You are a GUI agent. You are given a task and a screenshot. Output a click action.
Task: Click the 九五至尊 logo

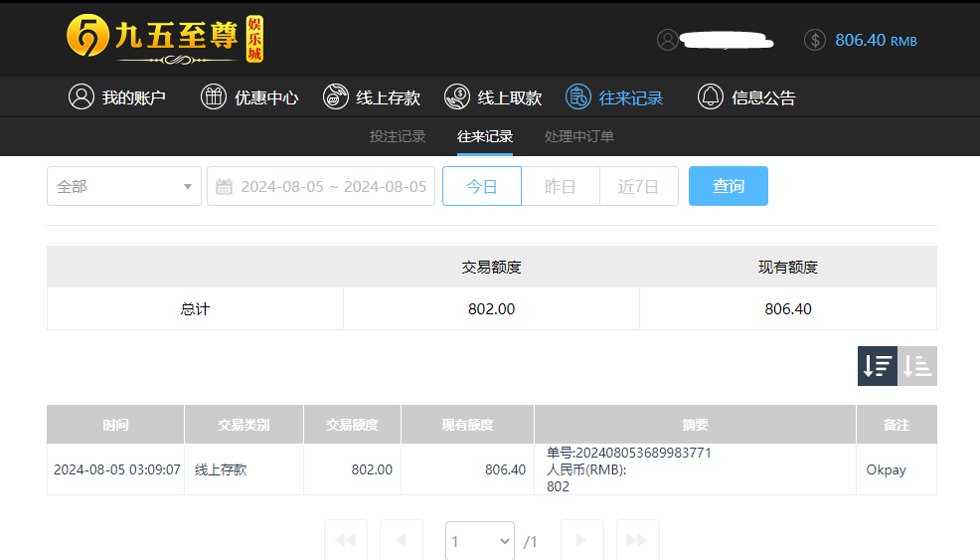[165, 40]
